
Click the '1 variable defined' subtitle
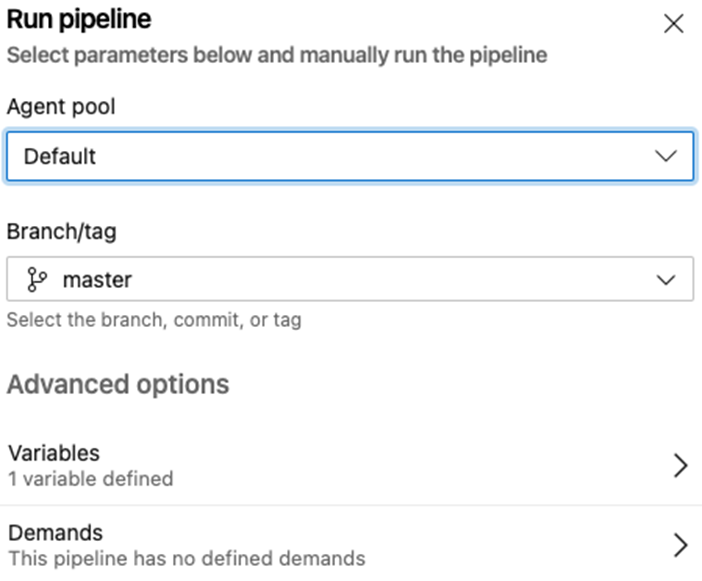tap(91, 478)
